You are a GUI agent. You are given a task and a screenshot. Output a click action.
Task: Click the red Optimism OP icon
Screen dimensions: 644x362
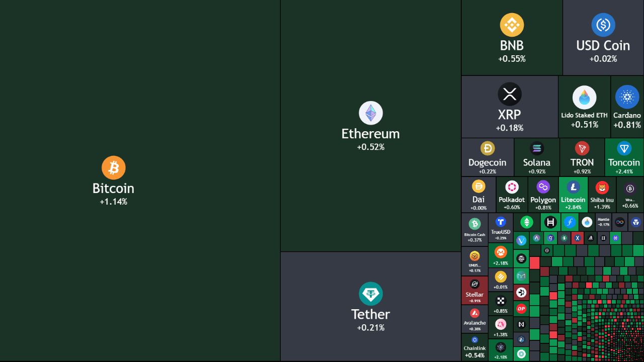(x=521, y=309)
